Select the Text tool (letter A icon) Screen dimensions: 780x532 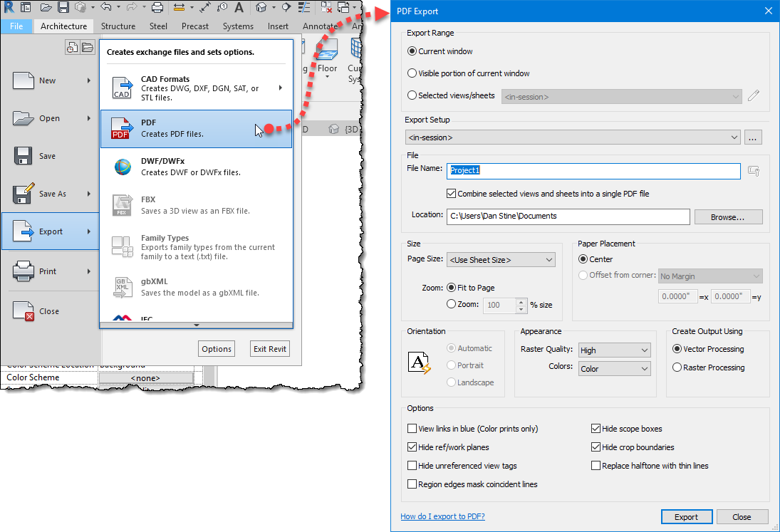point(239,7)
